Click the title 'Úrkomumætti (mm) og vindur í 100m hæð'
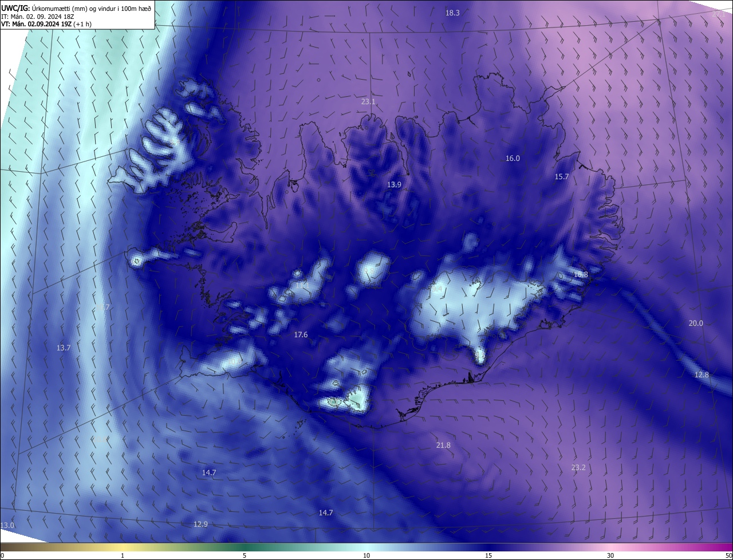 pyautogui.click(x=91, y=8)
